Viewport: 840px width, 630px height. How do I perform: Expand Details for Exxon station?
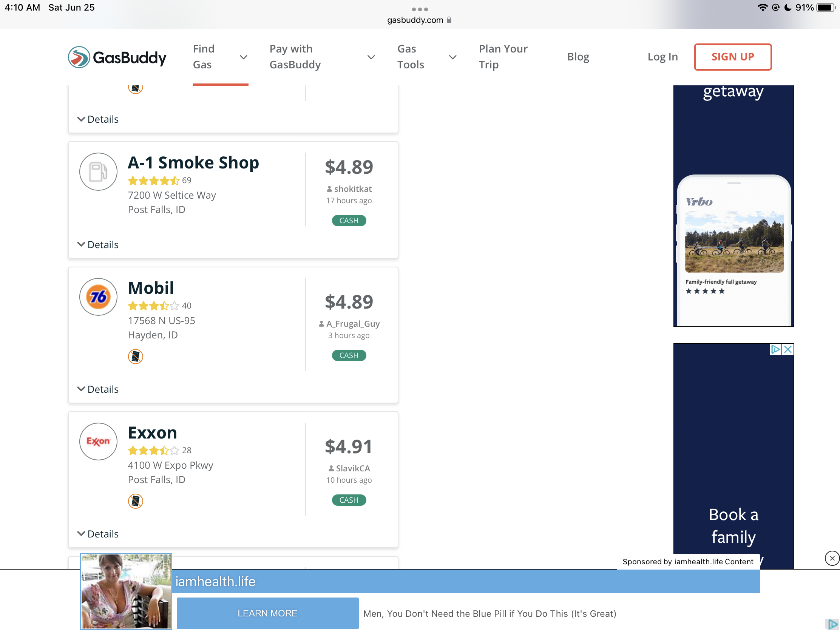pos(98,534)
